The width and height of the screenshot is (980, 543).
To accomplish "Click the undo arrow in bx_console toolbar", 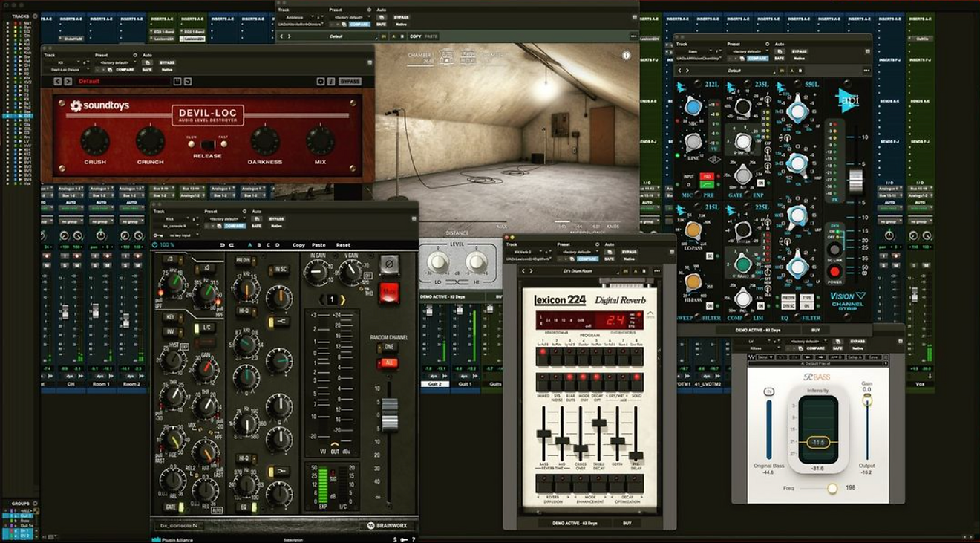I will pos(222,244).
